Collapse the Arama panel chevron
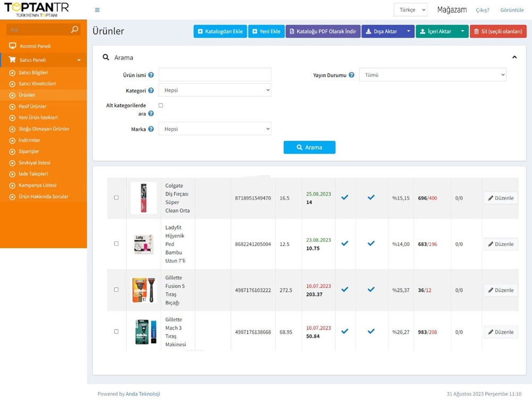Image resolution: width=532 pixels, height=403 pixels. (x=514, y=57)
